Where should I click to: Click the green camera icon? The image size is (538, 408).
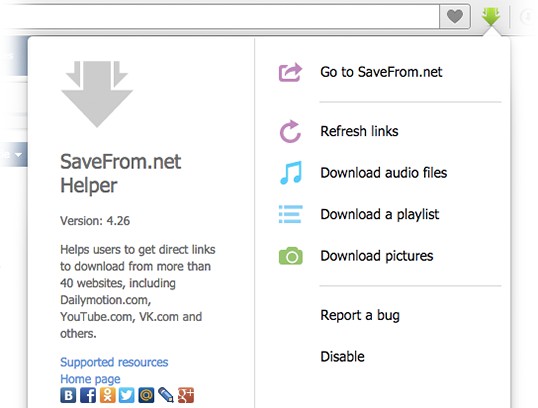point(291,256)
